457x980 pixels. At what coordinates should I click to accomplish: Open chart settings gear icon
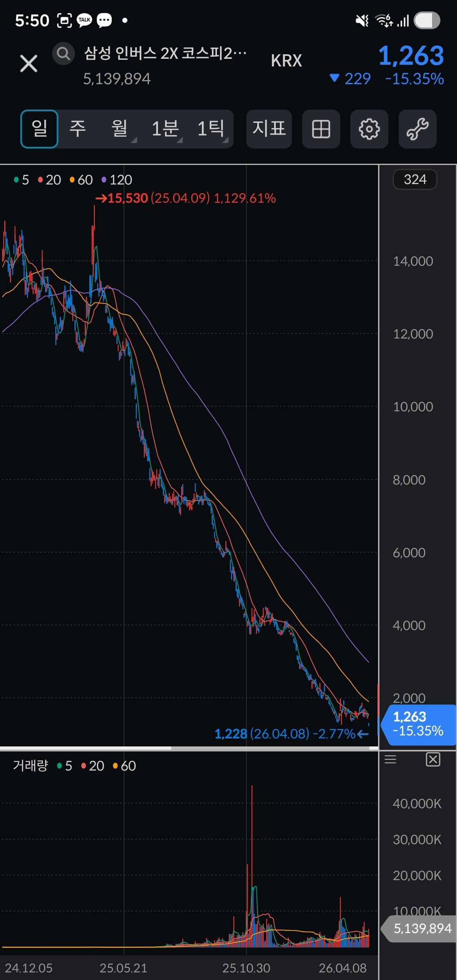(x=369, y=129)
